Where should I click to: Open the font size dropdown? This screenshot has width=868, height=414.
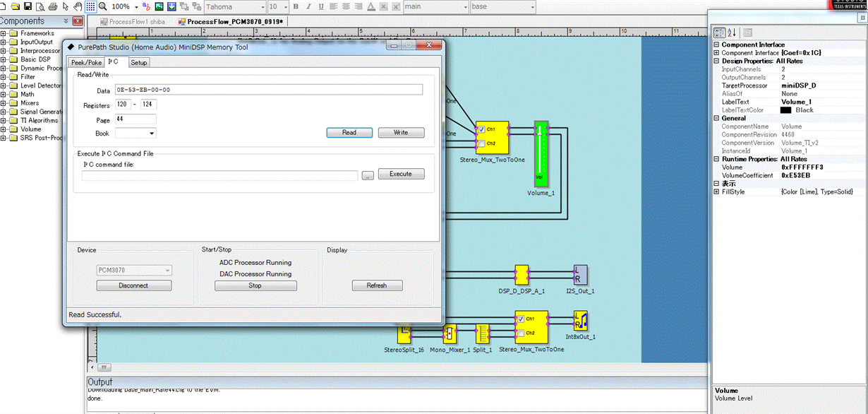point(285,6)
